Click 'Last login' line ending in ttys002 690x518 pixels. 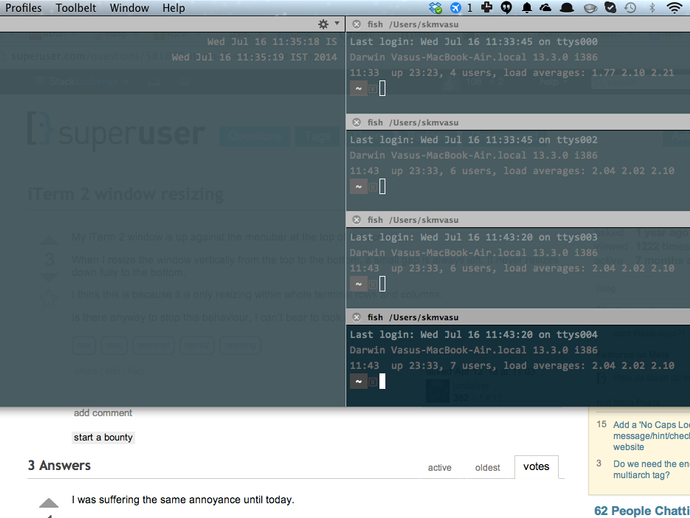point(473,140)
